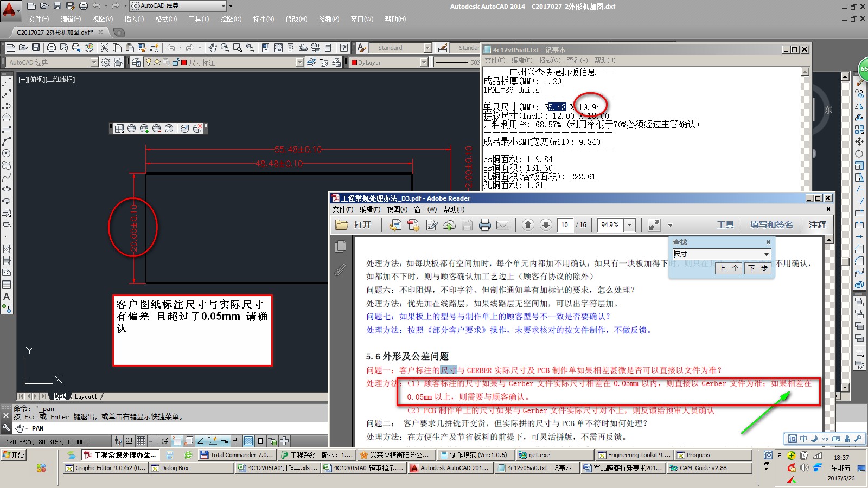
Task: Open Layer Properties Manager icon
Action: click(136, 62)
